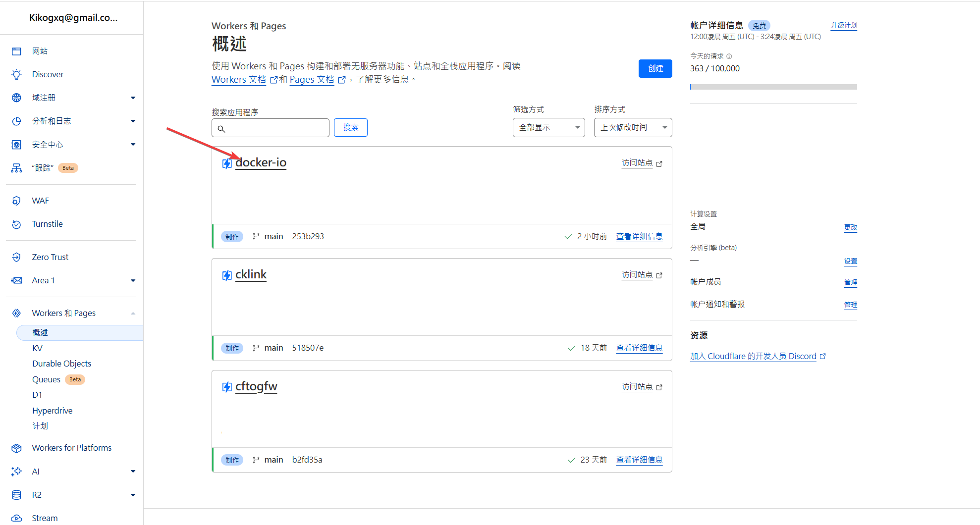Click the Workers for Platforms icon
This screenshot has width=980, height=525.
click(16, 448)
